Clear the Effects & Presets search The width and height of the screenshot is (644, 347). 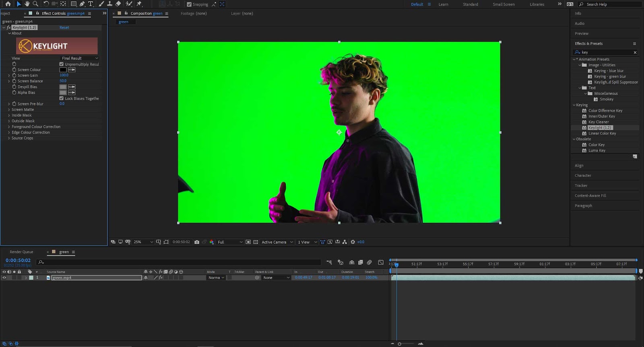click(x=635, y=53)
